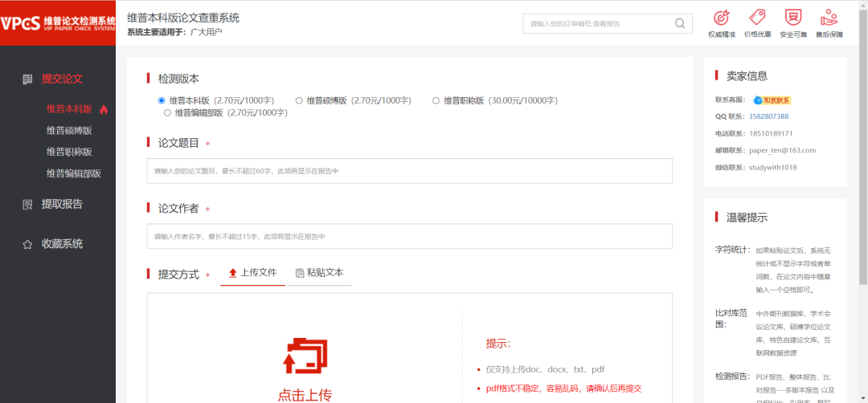This screenshot has height=403, width=868.
Task: Switch to 上传文件 tab
Action: [253, 273]
